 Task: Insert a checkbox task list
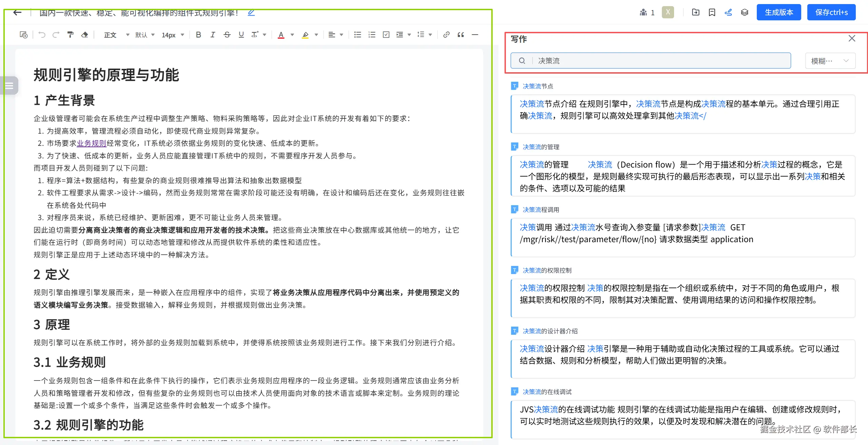click(x=386, y=35)
